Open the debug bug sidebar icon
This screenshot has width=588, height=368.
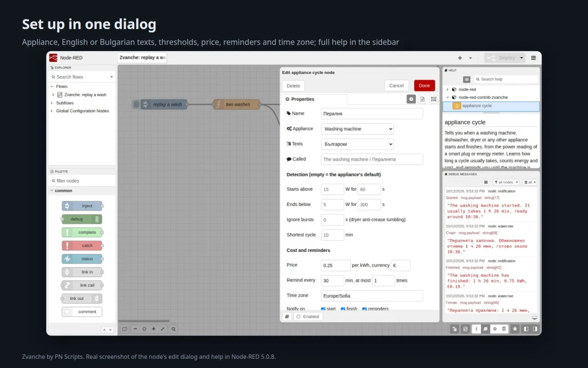click(515, 329)
